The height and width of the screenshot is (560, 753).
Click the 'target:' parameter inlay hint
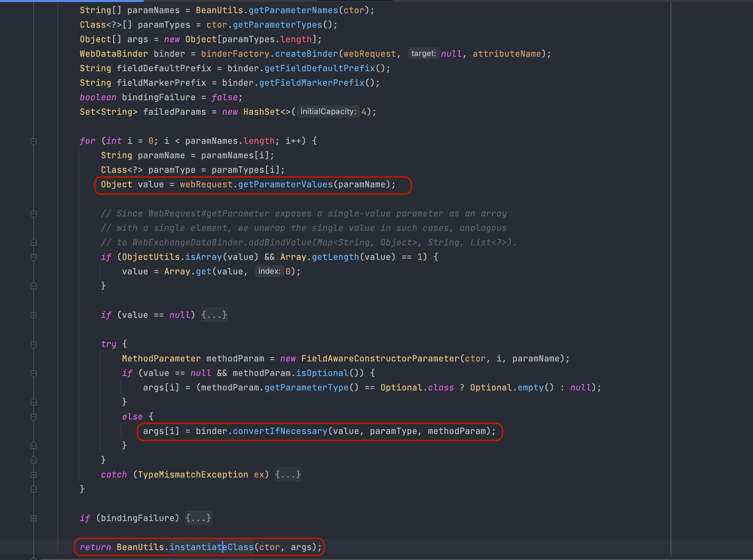(423, 53)
